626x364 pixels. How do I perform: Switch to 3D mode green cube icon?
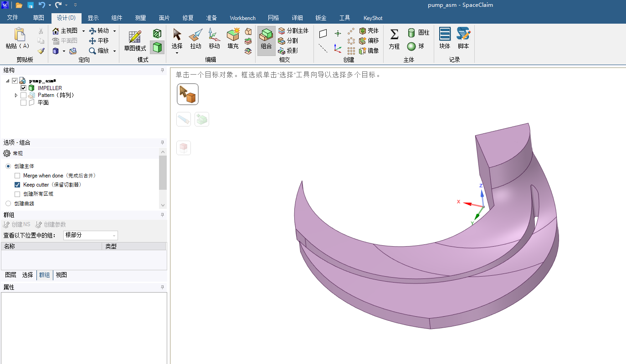click(157, 47)
